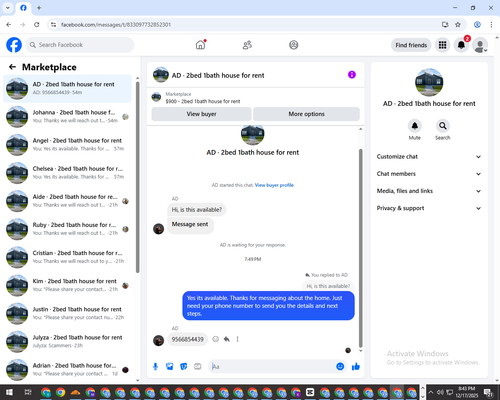
Task: Click the blue 'Yes its available' reply
Action: coord(268,306)
